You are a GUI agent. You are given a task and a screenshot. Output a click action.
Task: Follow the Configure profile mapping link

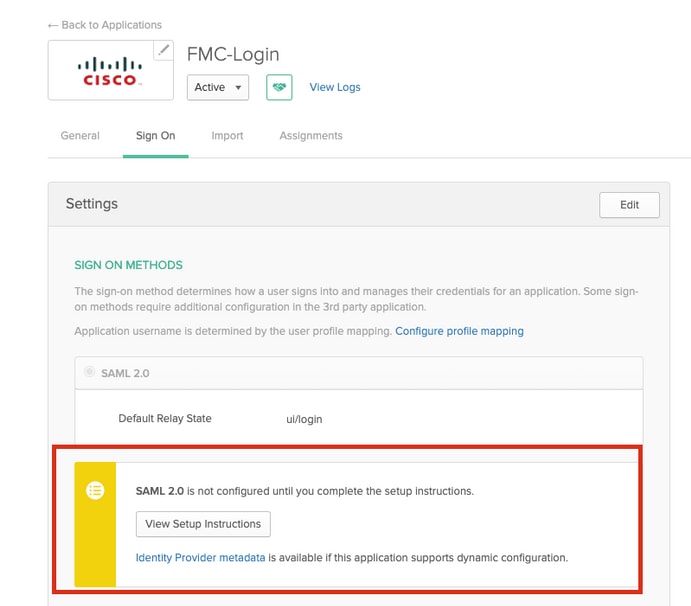459,331
